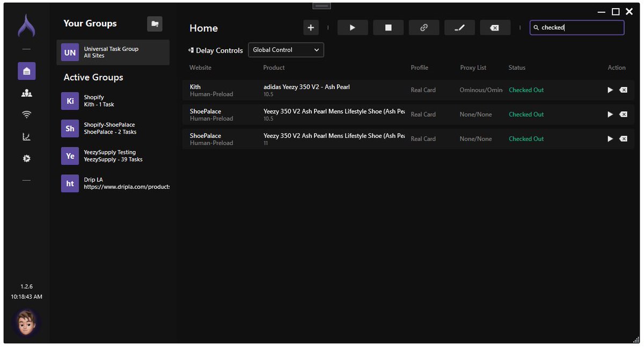Open the Drip LA group

tap(113, 183)
